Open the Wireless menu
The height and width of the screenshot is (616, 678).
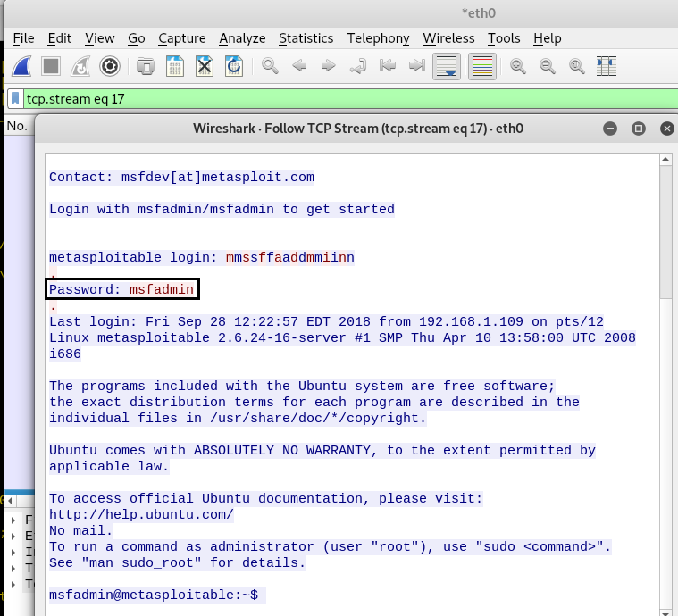click(x=448, y=38)
